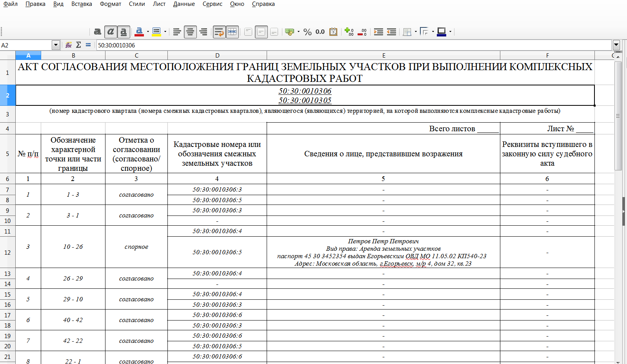
Task: Center cell content vertically
Action: click(261, 32)
